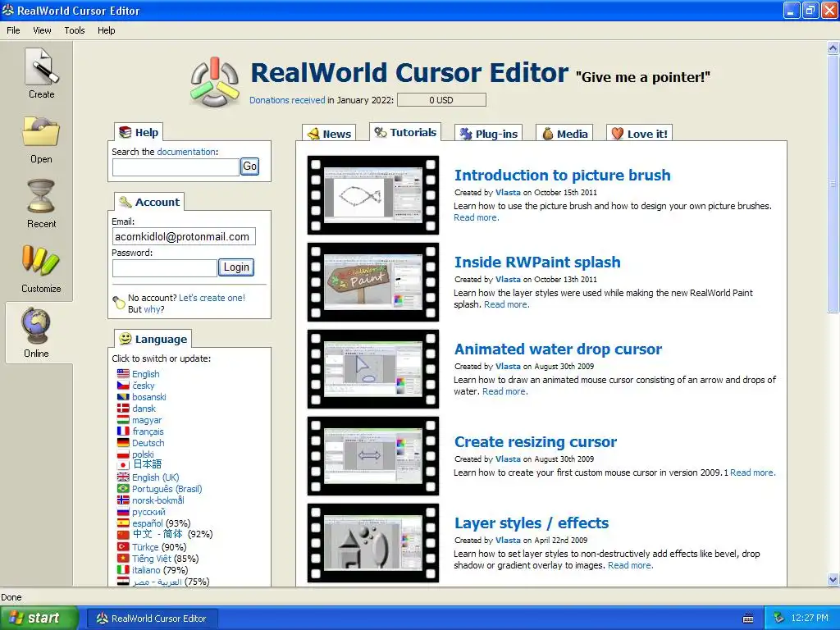Click into the Password input field
The height and width of the screenshot is (630, 840).
coord(164,268)
